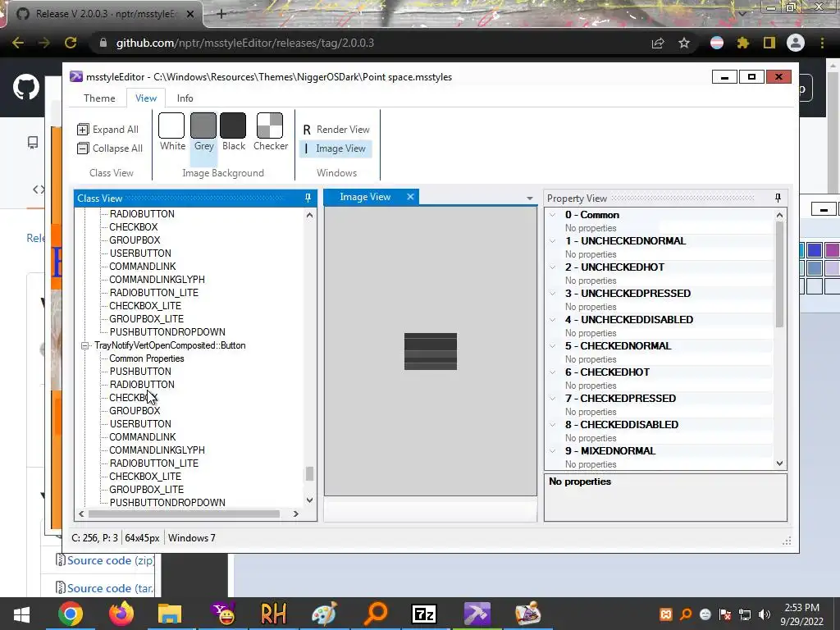Go back in Chrome browser
Image resolution: width=840 pixels, height=630 pixels.
click(18, 43)
